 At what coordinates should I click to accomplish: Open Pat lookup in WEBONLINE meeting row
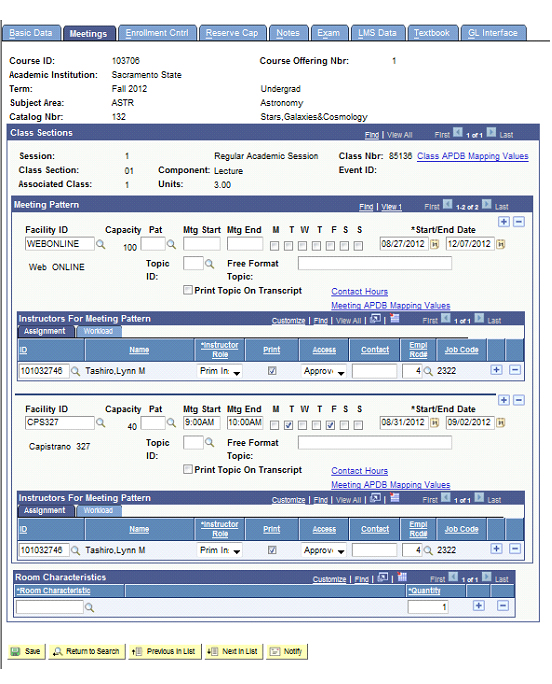point(171,244)
